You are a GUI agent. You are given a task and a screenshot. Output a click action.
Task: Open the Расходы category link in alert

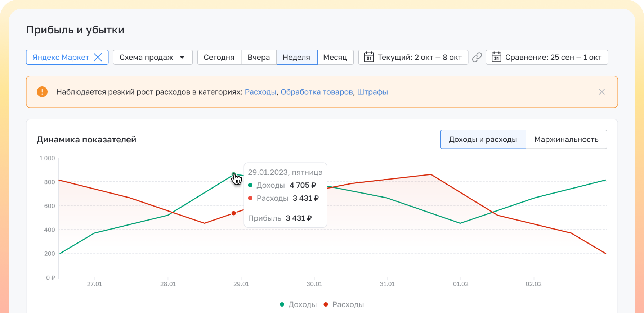(260, 92)
